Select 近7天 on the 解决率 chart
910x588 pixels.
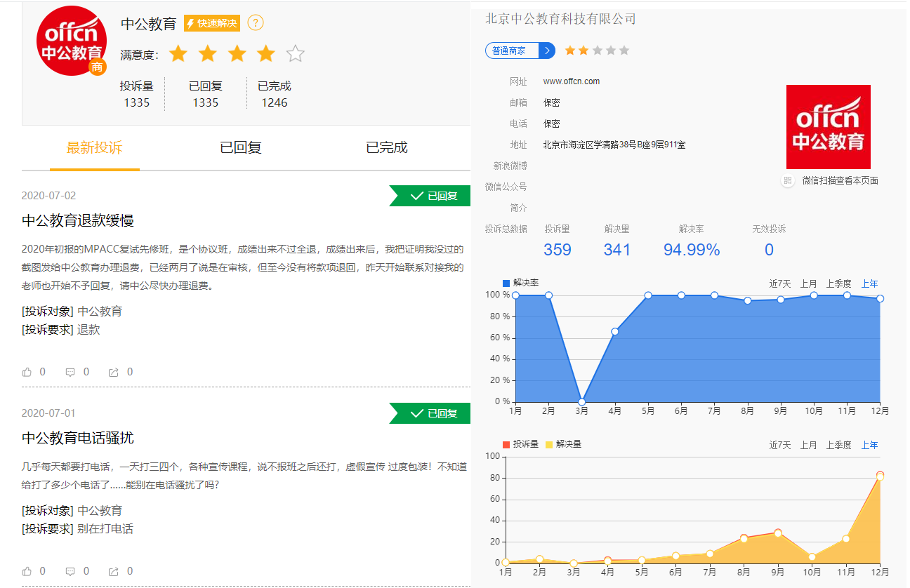(779, 283)
